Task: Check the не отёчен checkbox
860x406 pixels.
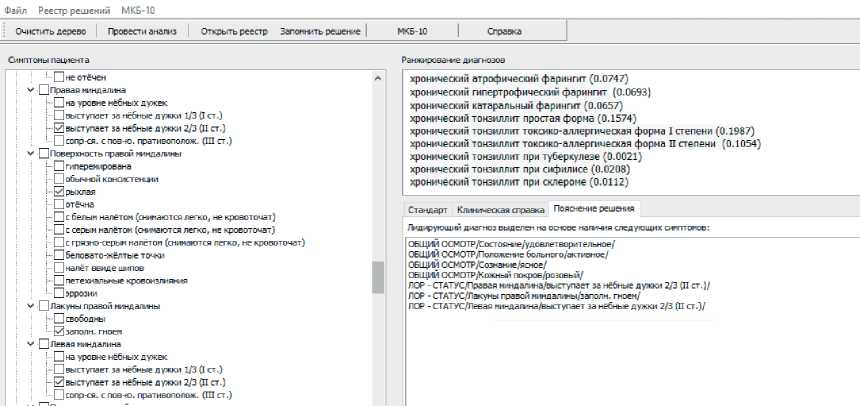Action: coord(59,77)
